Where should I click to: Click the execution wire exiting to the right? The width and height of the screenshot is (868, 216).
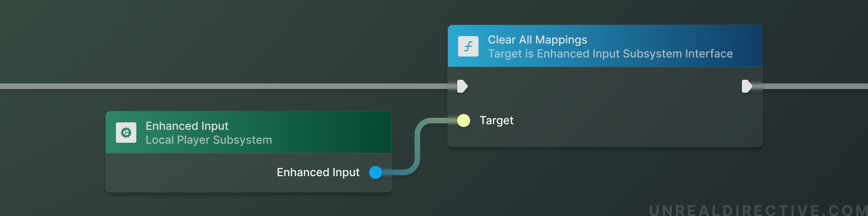pyautogui.click(x=816, y=86)
